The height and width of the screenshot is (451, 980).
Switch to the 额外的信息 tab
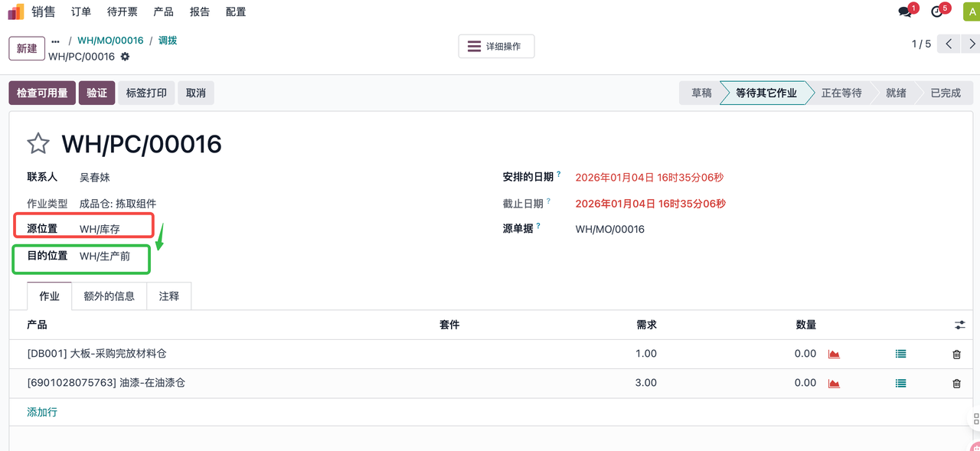[x=109, y=296]
